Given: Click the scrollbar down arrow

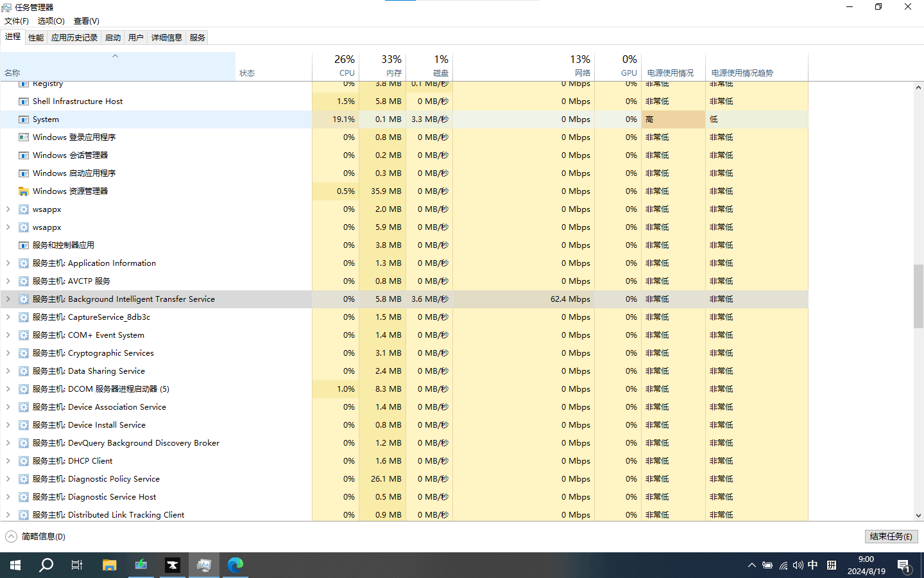Looking at the screenshot, I should point(918,515).
